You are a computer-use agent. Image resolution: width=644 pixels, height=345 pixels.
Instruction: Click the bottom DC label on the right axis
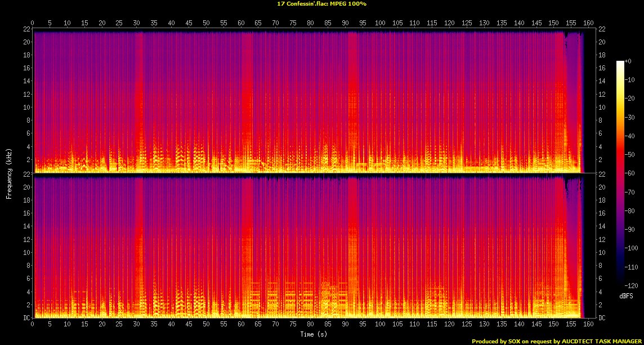coord(602,318)
